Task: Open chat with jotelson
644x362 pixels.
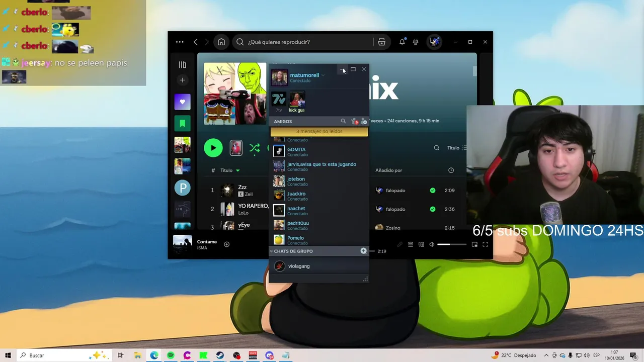Action: [319, 181]
